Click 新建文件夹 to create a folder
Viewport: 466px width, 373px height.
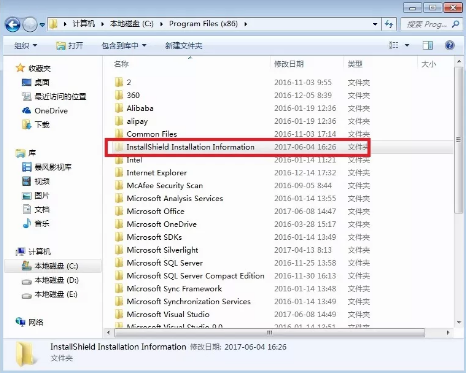pyautogui.click(x=184, y=45)
